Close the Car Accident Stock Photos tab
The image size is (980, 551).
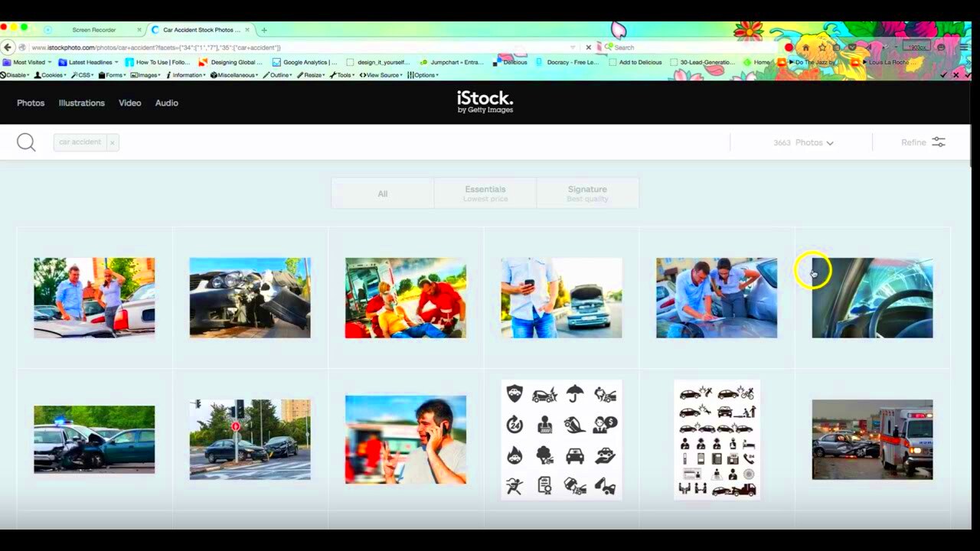click(247, 30)
